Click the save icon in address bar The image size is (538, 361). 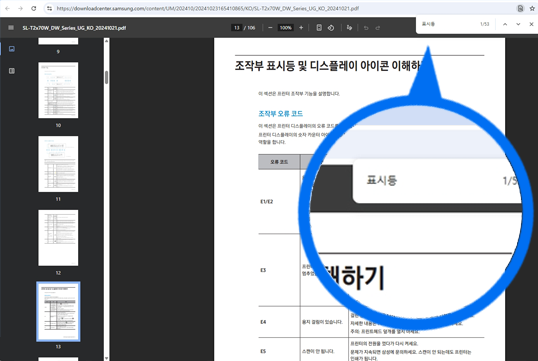point(520,9)
